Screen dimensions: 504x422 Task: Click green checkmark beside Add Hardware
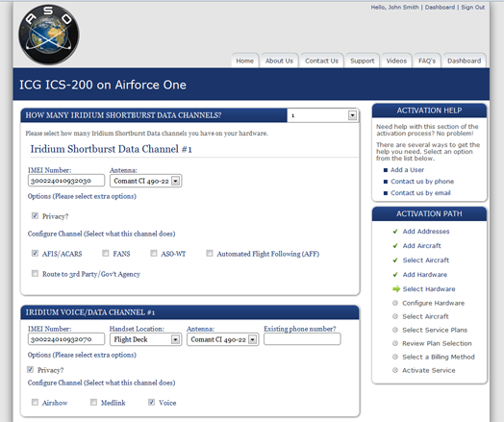pos(395,275)
